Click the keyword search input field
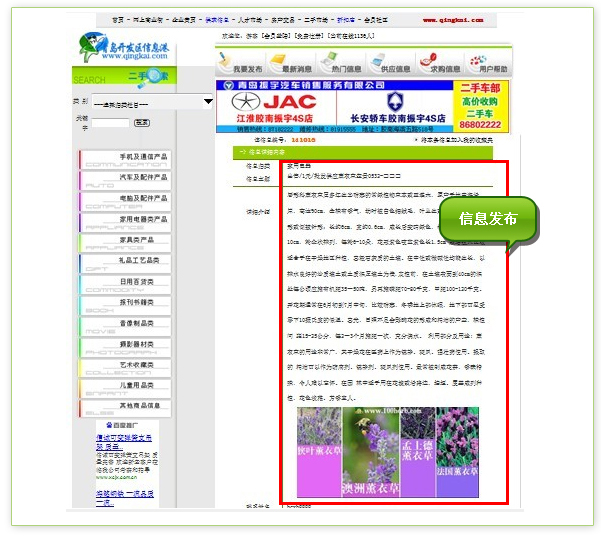The width and height of the screenshot is (601, 536). [x=110, y=123]
